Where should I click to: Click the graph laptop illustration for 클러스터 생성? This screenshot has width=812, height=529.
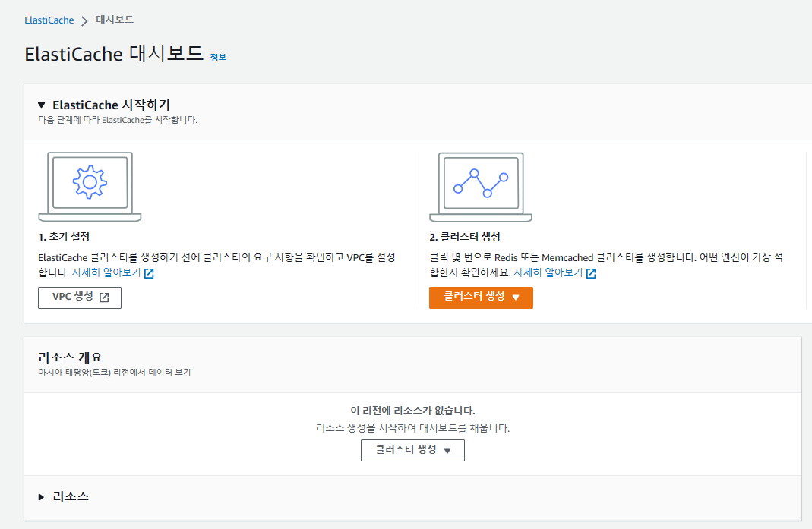(481, 187)
